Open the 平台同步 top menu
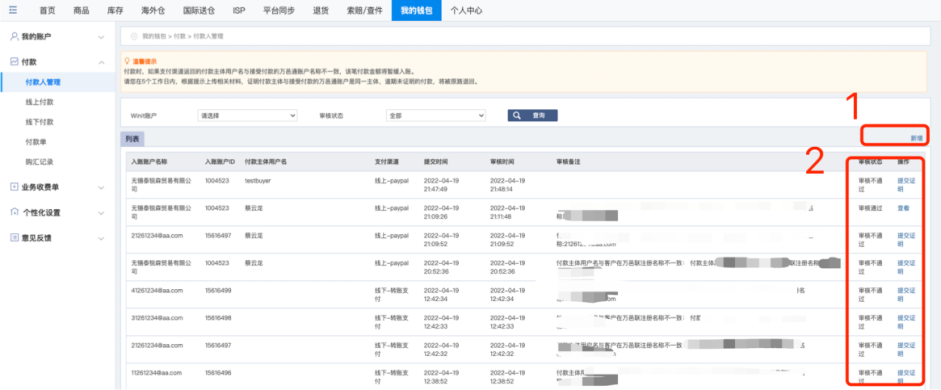This screenshot has height=390, width=941. pos(279,11)
